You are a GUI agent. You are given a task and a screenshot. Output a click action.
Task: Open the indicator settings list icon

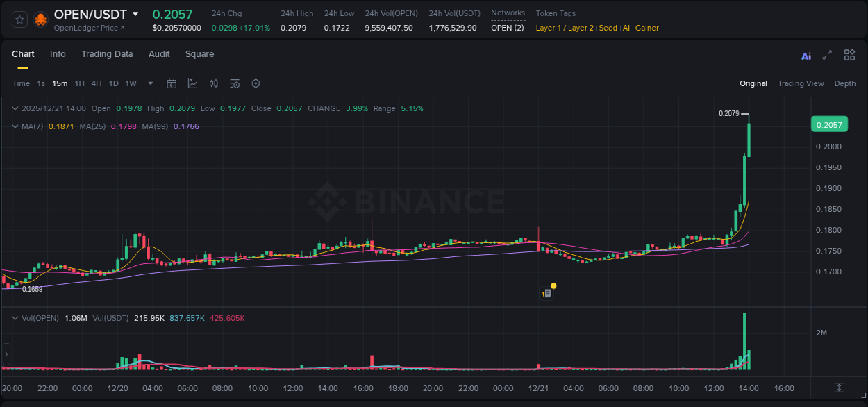(234, 83)
